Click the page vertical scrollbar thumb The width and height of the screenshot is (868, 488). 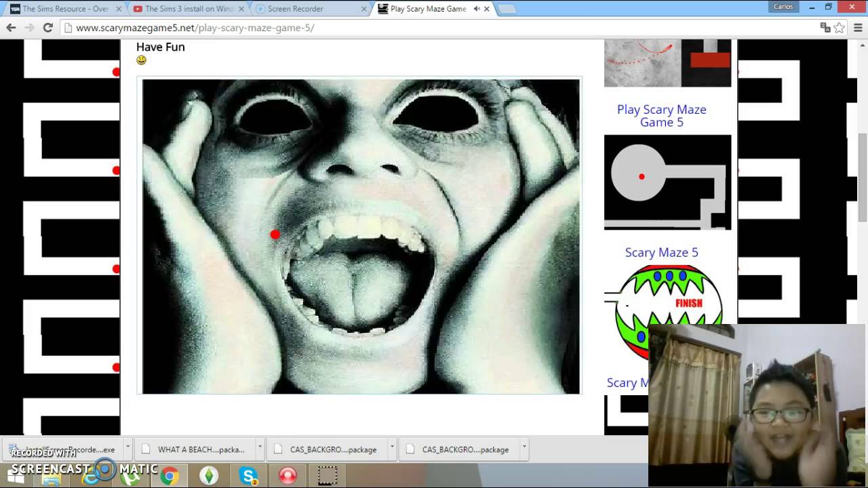coord(863,177)
